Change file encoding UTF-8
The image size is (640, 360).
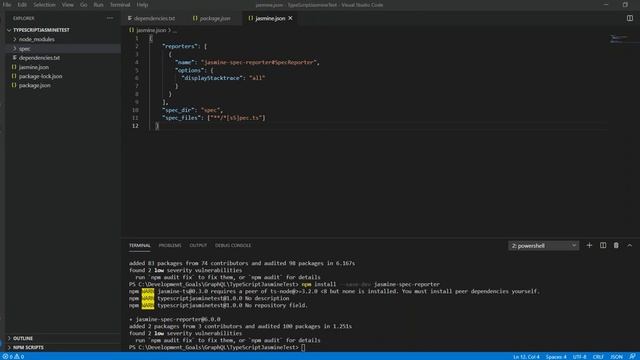(579, 357)
